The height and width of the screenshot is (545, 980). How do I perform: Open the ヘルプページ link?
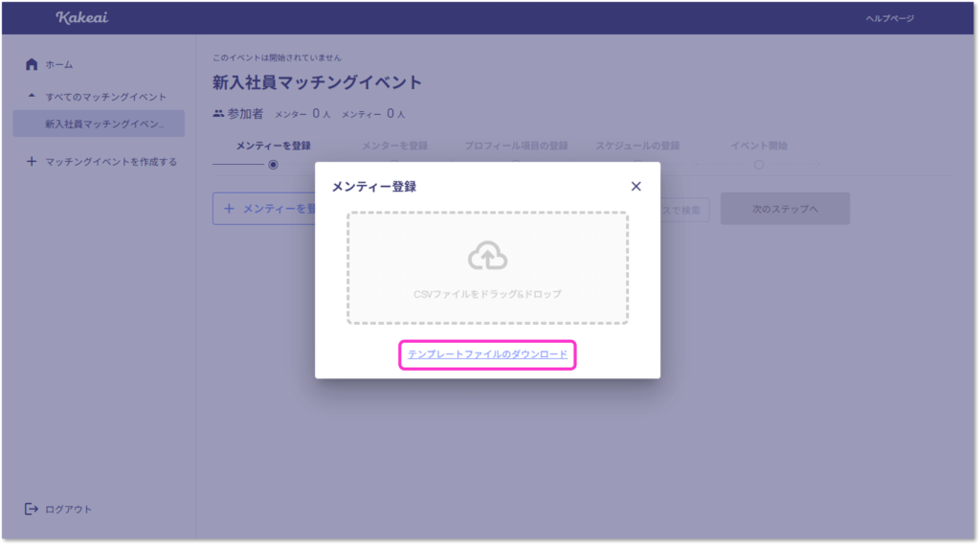pyautogui.click(x=889, y=18)
